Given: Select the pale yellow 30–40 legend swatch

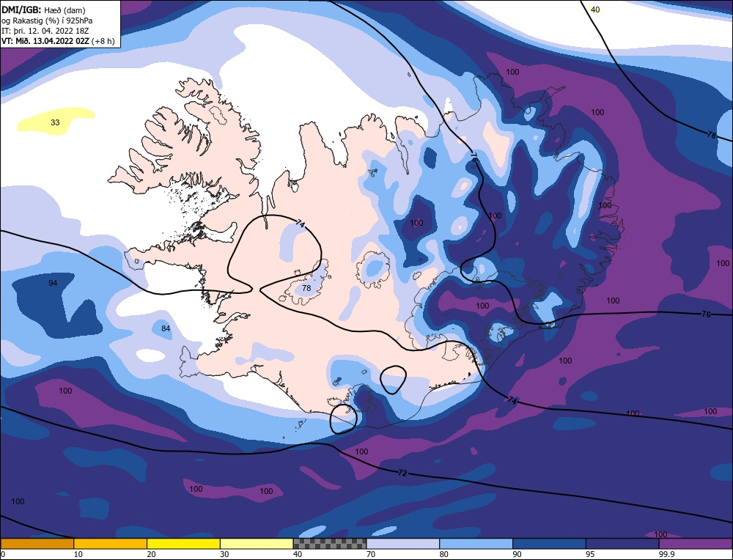Looking at the screenshot, I should [x=257, y=543].
